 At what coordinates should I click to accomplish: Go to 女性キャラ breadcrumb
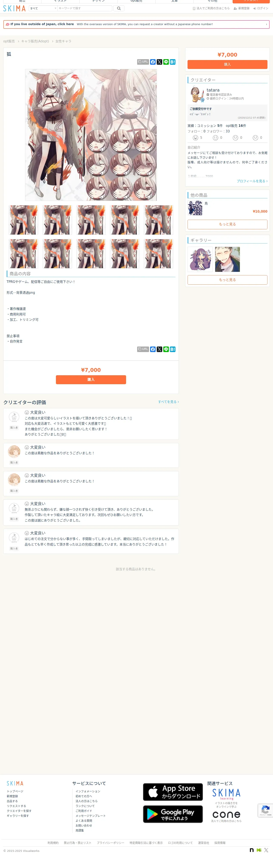(x=63, y=41)
